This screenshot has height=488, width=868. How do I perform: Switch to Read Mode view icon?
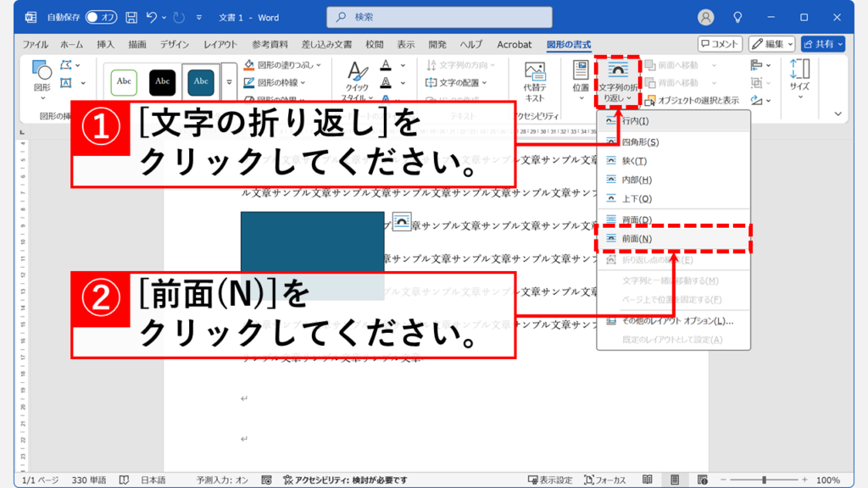pyautogui.click(x=647, y=480)
